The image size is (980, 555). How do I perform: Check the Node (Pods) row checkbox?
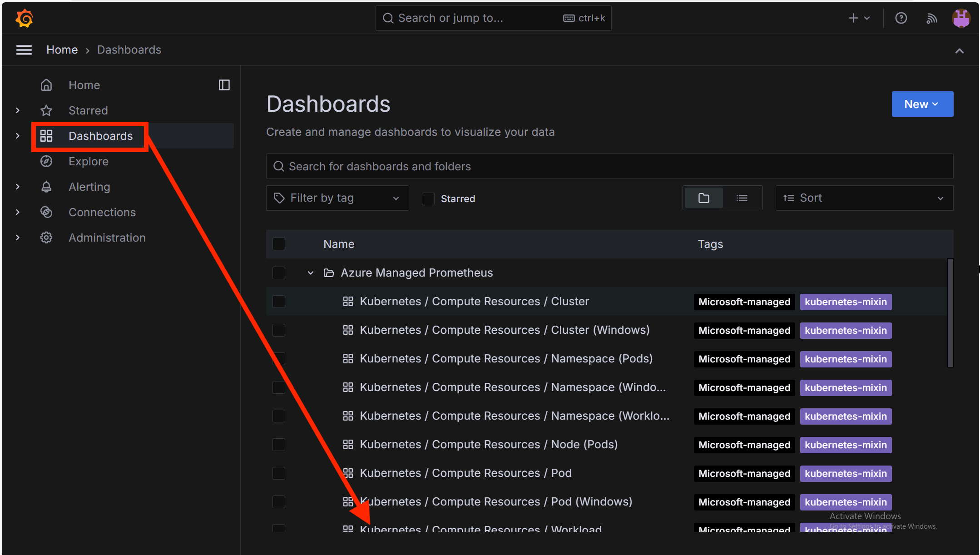point(279,445)
